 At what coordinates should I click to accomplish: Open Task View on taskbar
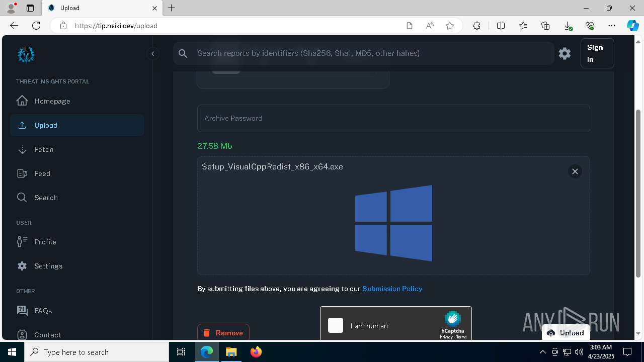pos(181,352)
